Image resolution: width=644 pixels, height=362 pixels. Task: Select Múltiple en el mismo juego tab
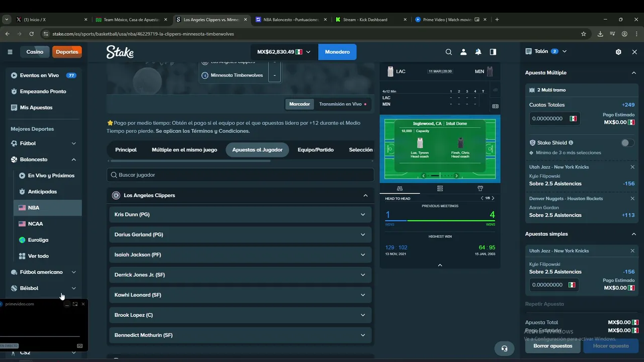click(x=185, y=150)
